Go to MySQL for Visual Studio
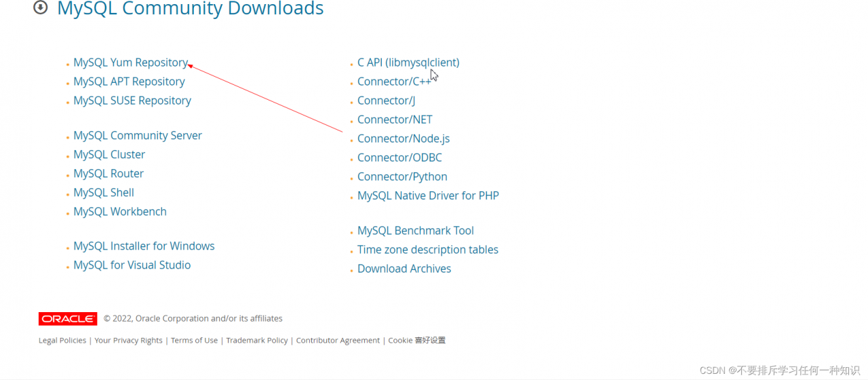Viewport: 868px width, 380px height. [x=132, y=265]
